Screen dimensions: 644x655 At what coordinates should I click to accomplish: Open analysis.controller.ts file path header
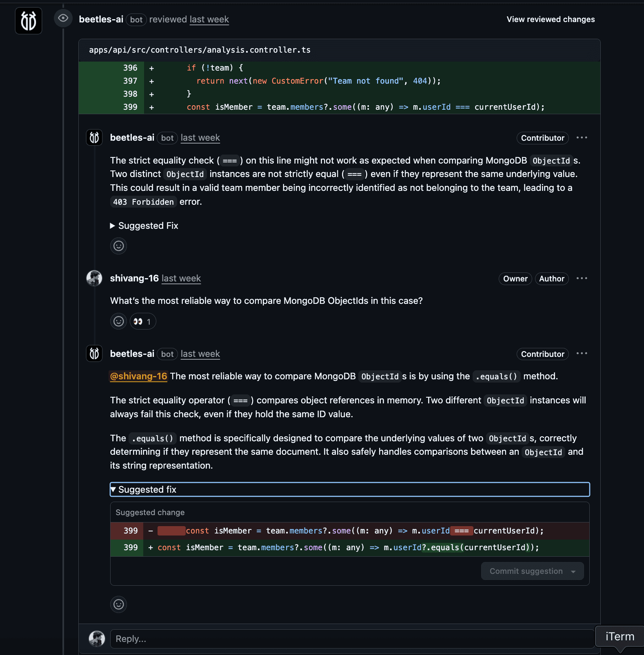click(200, 50)
